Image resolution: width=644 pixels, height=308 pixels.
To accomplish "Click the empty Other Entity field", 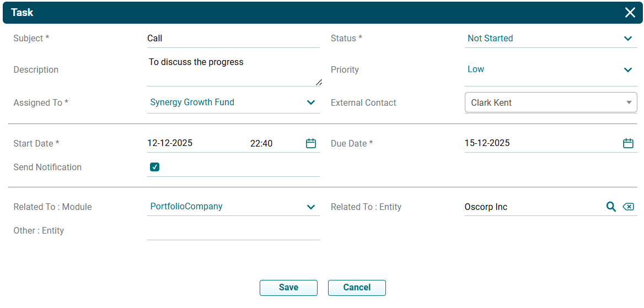I will [x=233, y=231].
